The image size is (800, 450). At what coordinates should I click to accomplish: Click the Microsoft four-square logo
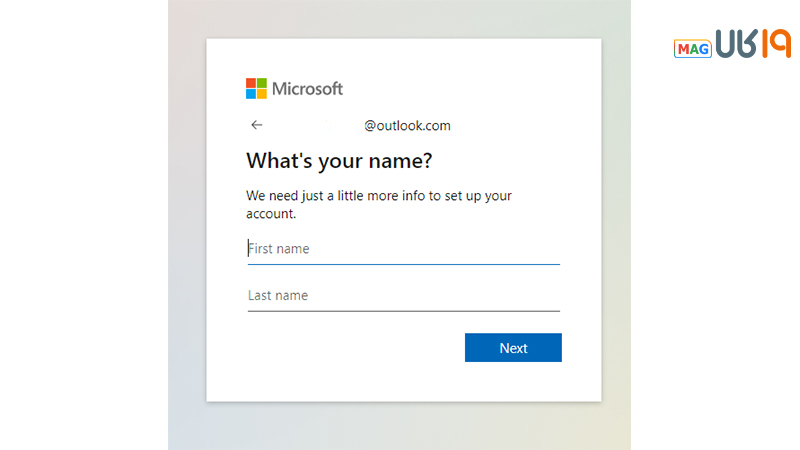[x=257, y=88]
